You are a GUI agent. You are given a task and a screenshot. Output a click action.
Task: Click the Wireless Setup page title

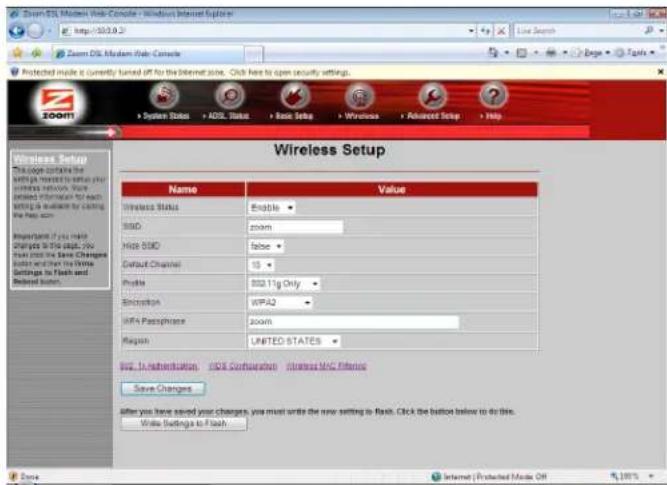point(330,150)
